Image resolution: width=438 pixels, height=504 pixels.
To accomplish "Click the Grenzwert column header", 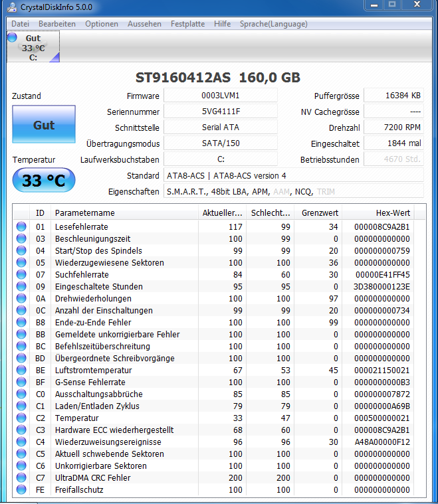I will click(318, 212).
